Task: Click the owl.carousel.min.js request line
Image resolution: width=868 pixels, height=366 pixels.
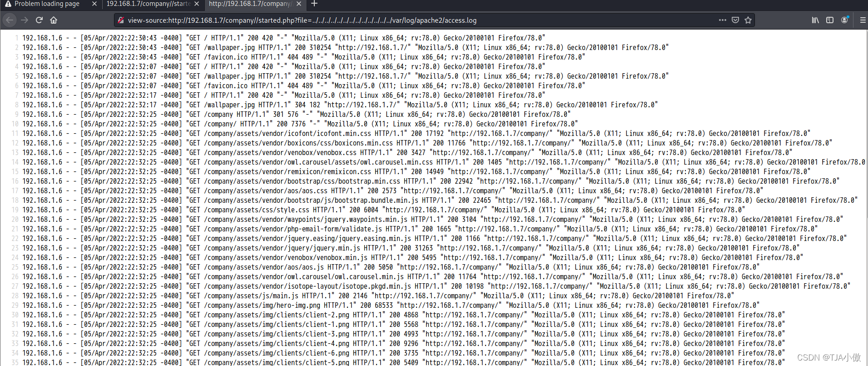Action: pos(433,276)
